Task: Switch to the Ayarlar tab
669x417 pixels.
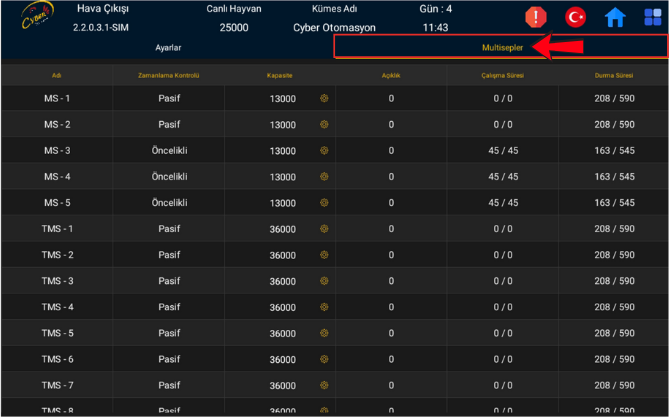Action: [168, 48]
